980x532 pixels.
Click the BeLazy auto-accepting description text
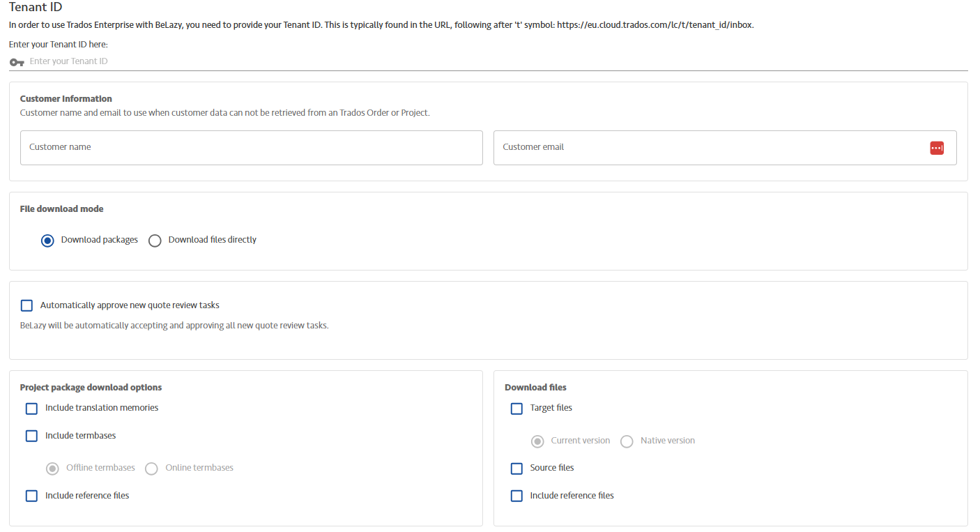coord(174,326)
